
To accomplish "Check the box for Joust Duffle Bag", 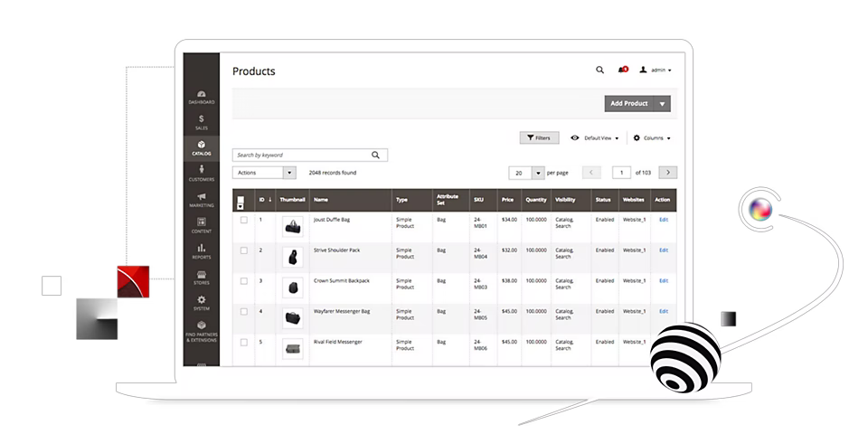I will click(x=243, y=220).
